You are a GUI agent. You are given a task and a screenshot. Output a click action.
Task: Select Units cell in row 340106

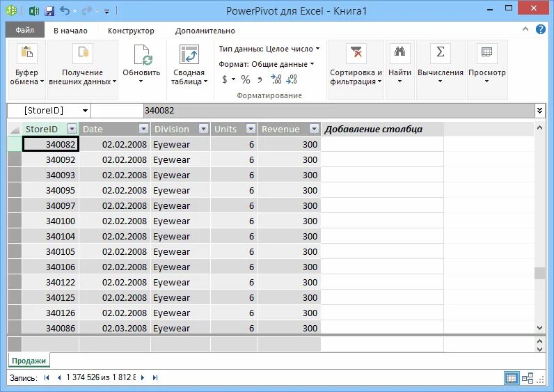click(x=235, y=267)
